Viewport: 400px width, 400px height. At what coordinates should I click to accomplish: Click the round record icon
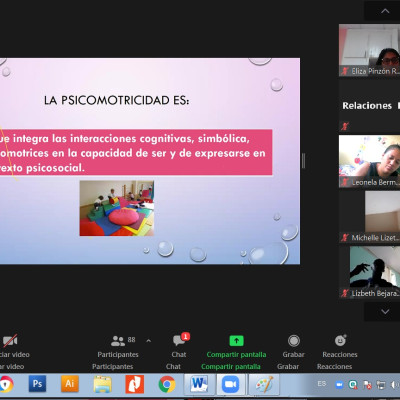[x=294, y=341]
